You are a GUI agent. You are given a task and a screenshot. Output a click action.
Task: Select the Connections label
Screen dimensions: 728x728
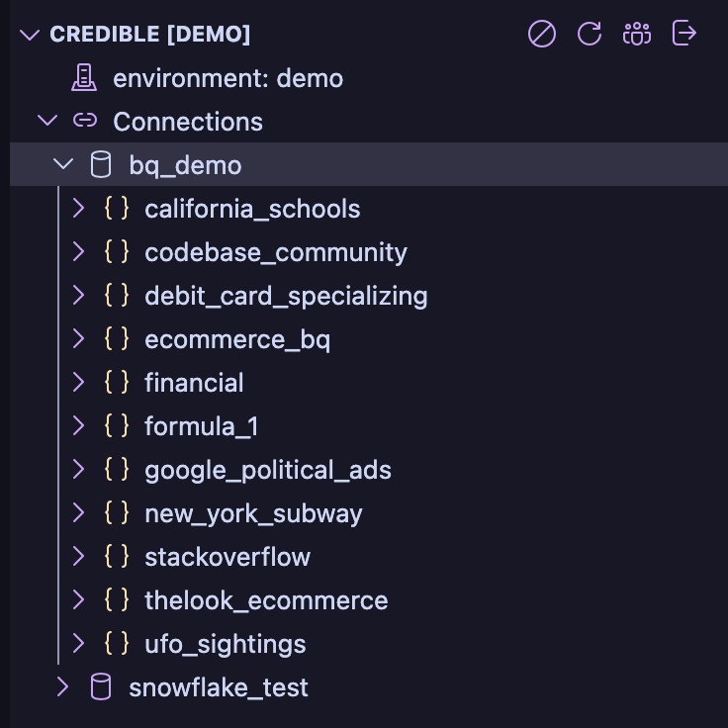(188, 122)
